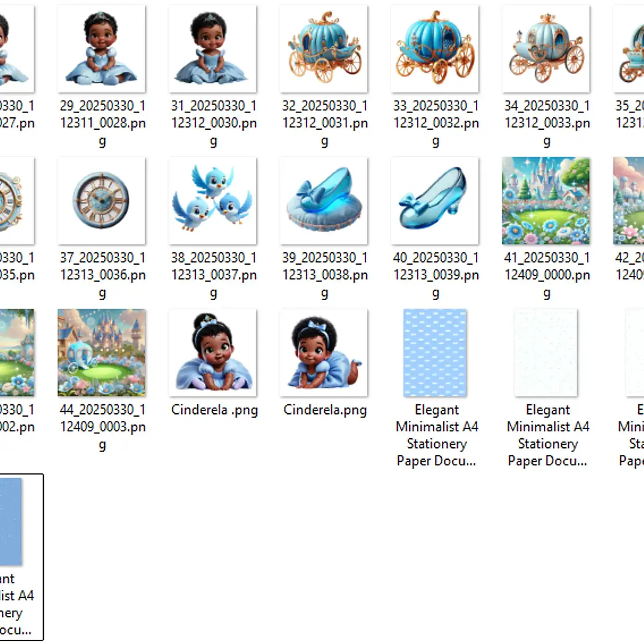The image size is (644, 644).
Task: Select the thumbnail above the 'Cinderela .png' label
Action: (213, 353)
